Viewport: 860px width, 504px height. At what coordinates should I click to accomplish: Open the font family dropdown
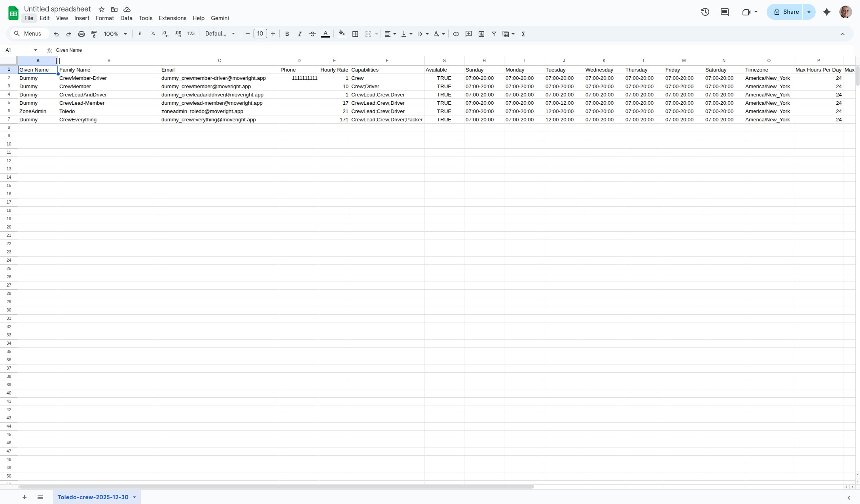pos(220,34)
